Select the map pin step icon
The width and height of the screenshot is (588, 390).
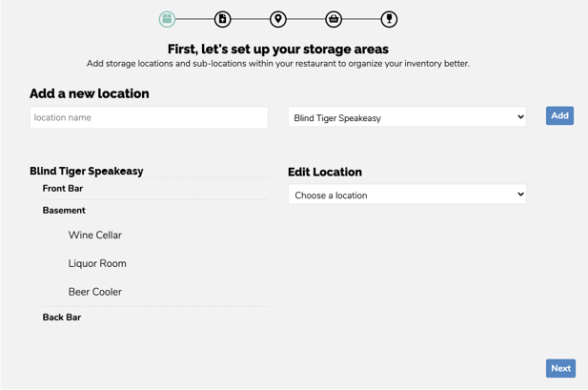[x=278, y=19]
